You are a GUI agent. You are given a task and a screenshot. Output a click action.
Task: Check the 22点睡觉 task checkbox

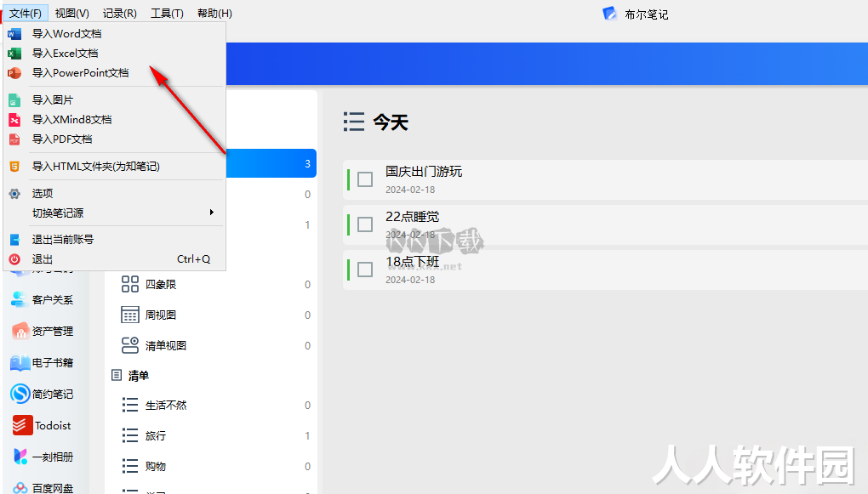[x=365, y=224]
